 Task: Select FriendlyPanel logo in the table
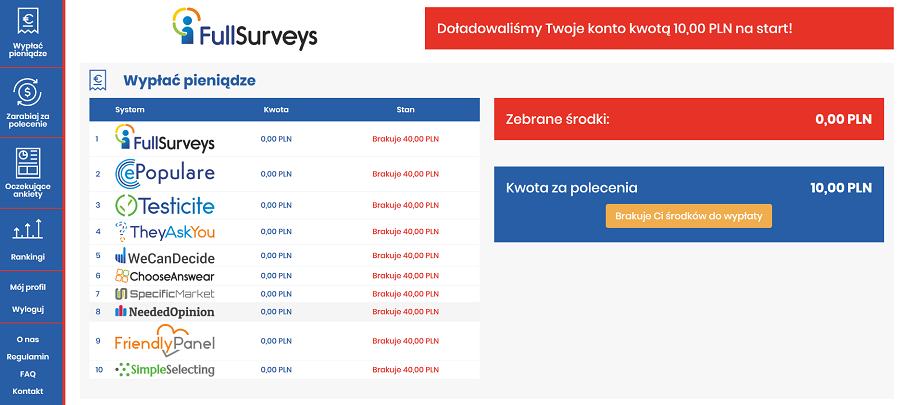(x=165, y=341)
